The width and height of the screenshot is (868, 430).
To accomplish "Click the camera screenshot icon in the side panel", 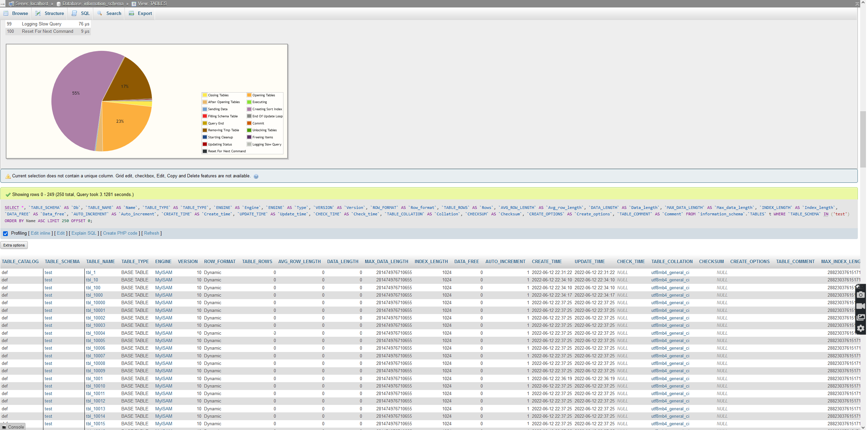I will tap(861, 295).
